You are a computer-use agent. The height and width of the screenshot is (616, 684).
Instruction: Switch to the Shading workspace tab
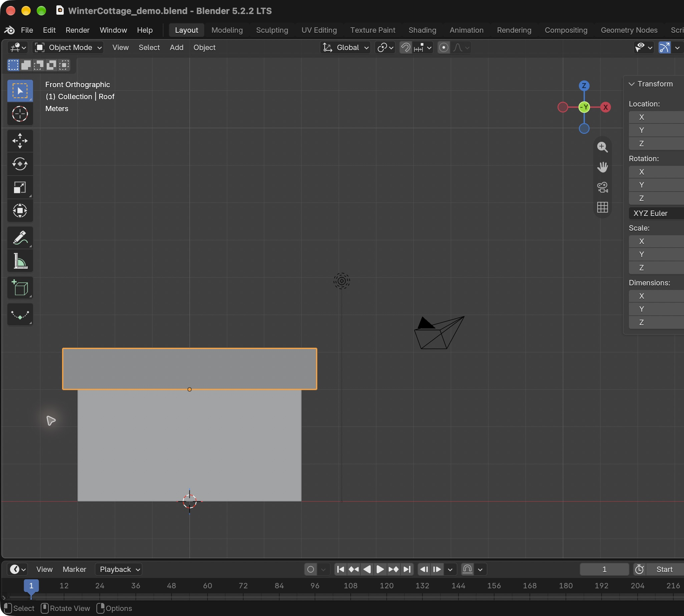[x=422, y=30]
